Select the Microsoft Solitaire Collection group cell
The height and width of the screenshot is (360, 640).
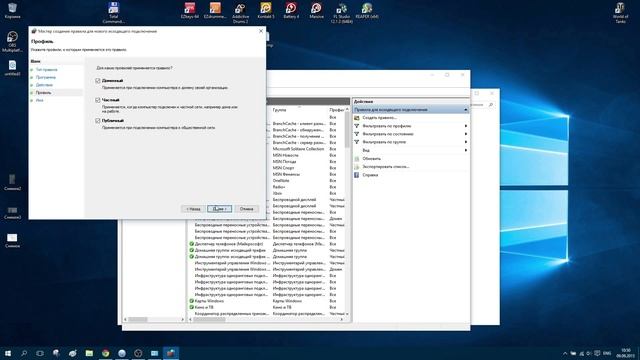pos(298,149)
